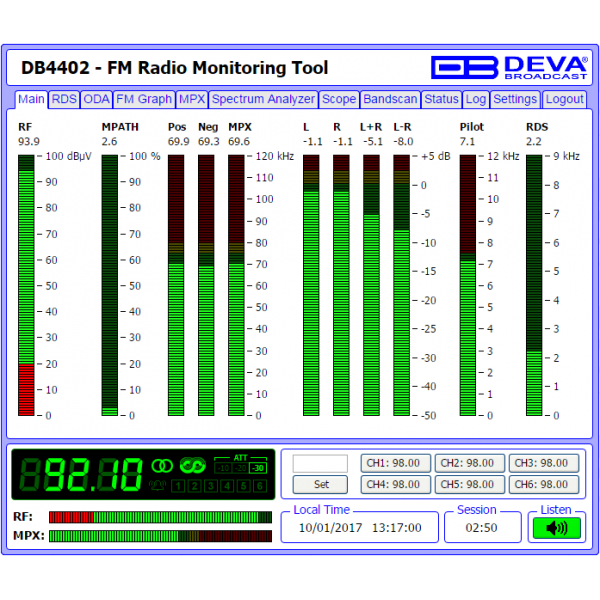The height and width of the screenshot is (600, 600).
Task: Click the RDS indicator icon on the display
Action: [192, 465]
